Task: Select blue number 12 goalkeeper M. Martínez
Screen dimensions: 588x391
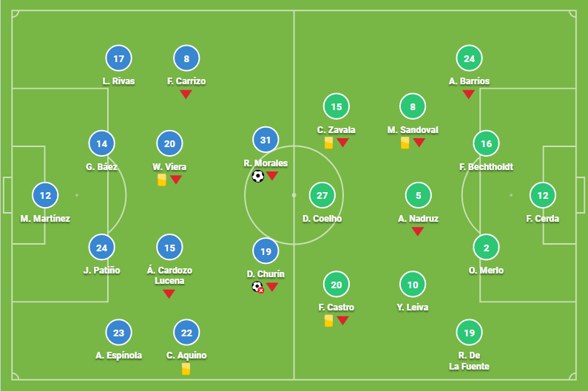Action: click(x=45, y=195)
